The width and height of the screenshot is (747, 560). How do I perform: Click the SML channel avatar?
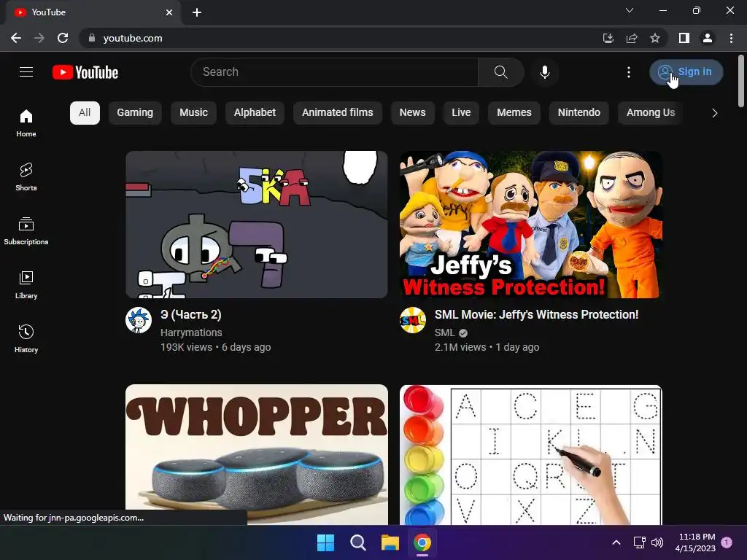(413, 320)
